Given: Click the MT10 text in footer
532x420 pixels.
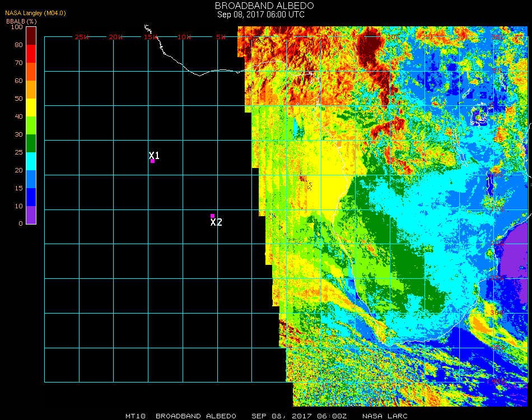Looking at the screenshot, I should tap(136, 416).
